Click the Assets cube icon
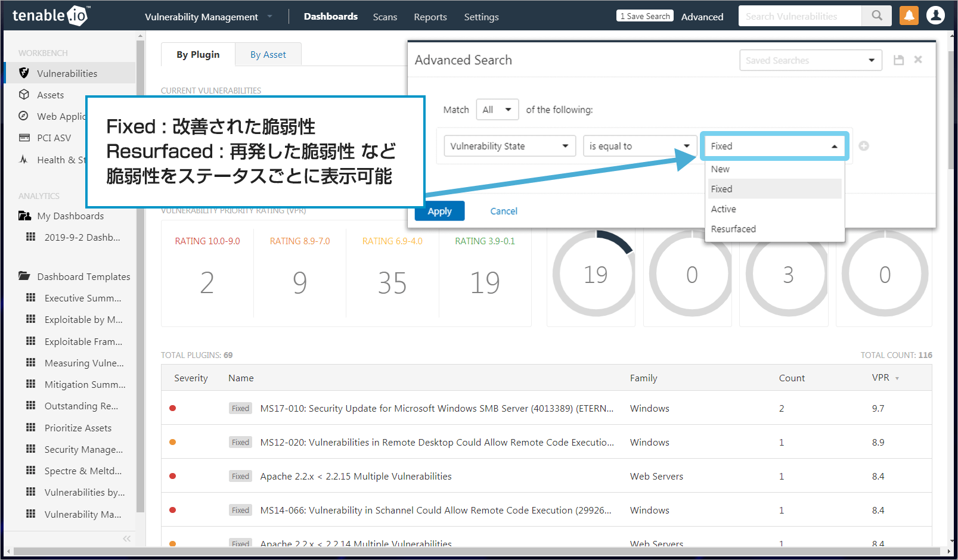The height and width of the screenshot is (560, 958). 24,94
